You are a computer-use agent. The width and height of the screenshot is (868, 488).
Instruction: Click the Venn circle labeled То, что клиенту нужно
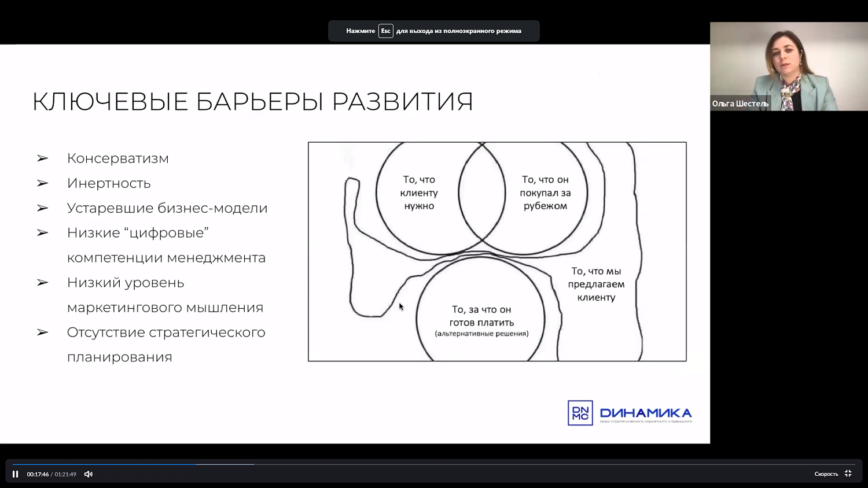(x=418, y=193)
